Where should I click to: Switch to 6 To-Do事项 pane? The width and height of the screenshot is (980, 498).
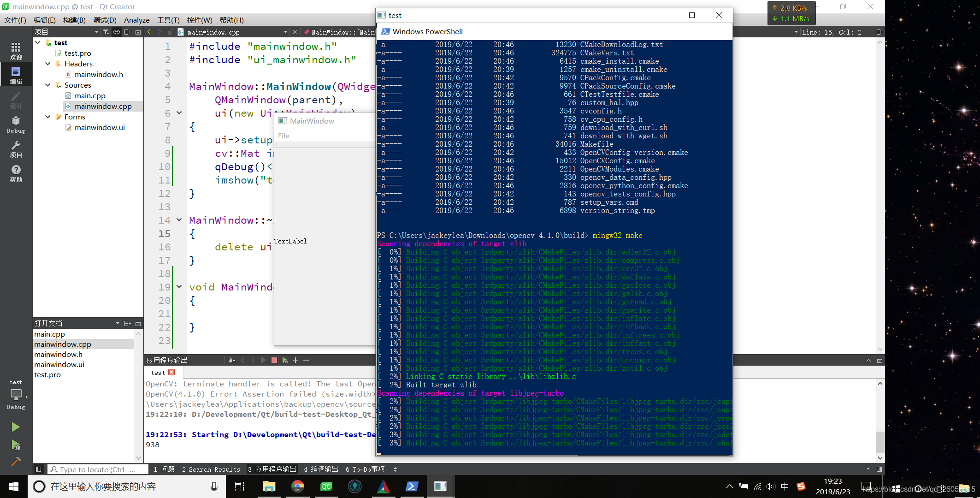point(365,469)
